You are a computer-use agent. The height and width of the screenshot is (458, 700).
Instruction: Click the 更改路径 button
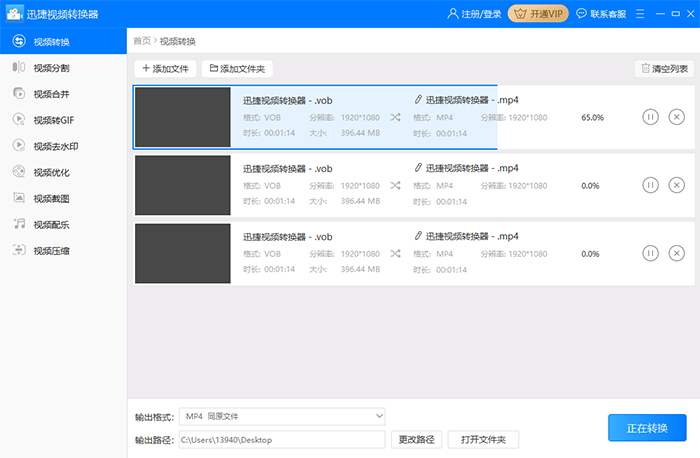click(417, 440)
